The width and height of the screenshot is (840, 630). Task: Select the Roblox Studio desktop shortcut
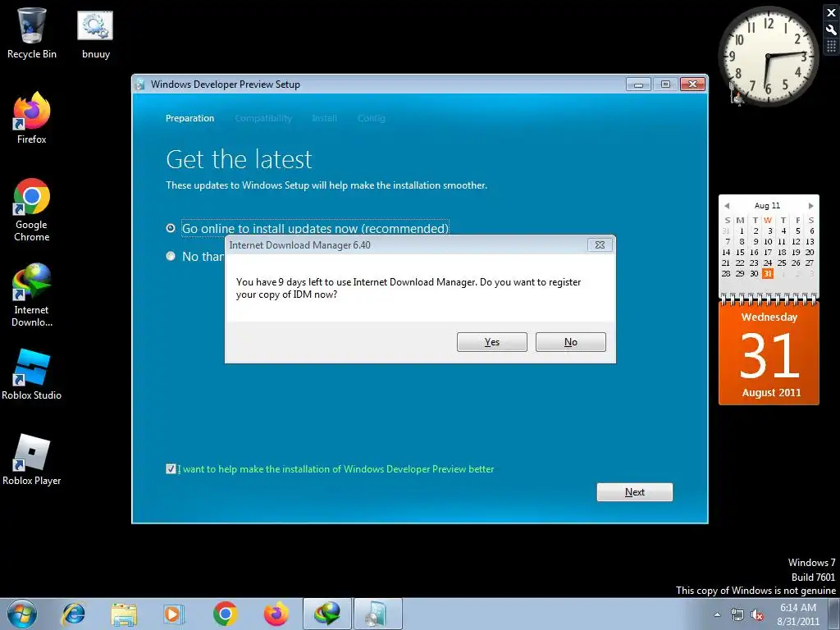pyautogui.click(x=32, y=374)
